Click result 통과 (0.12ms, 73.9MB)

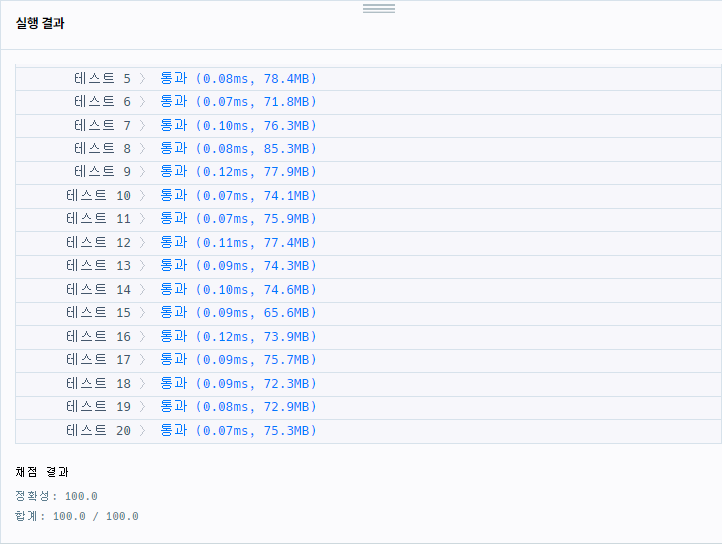[x=239, y=337]
